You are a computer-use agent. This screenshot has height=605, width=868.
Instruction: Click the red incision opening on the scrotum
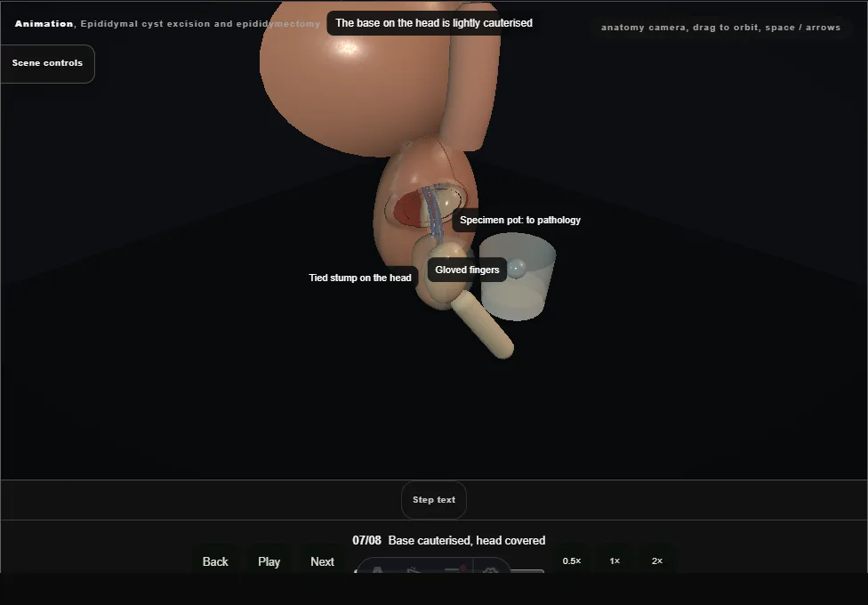408,209
